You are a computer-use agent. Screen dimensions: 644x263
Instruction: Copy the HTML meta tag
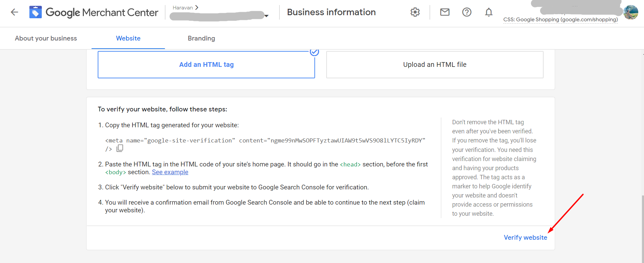pyautogui.click(x=120, y=148)
